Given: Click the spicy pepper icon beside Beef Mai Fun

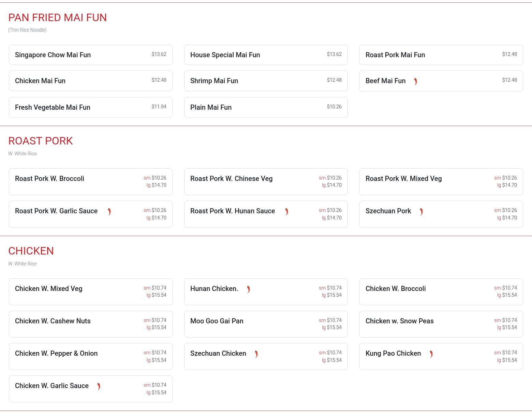Looking at the screenshot, I should [x=415, y=81].
